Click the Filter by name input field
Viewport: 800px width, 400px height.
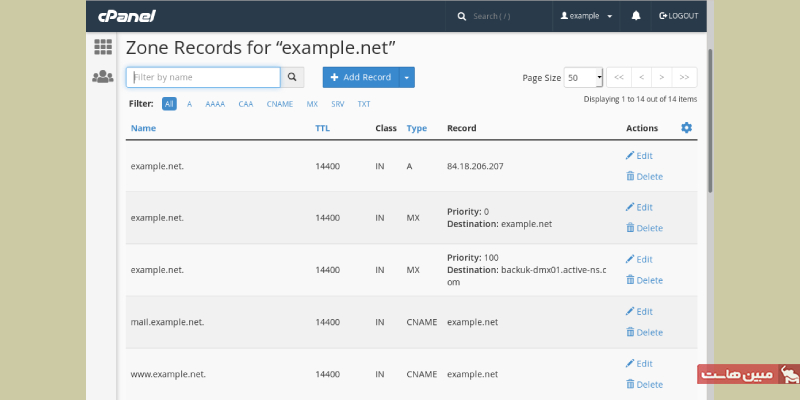(x=203, y=77)
